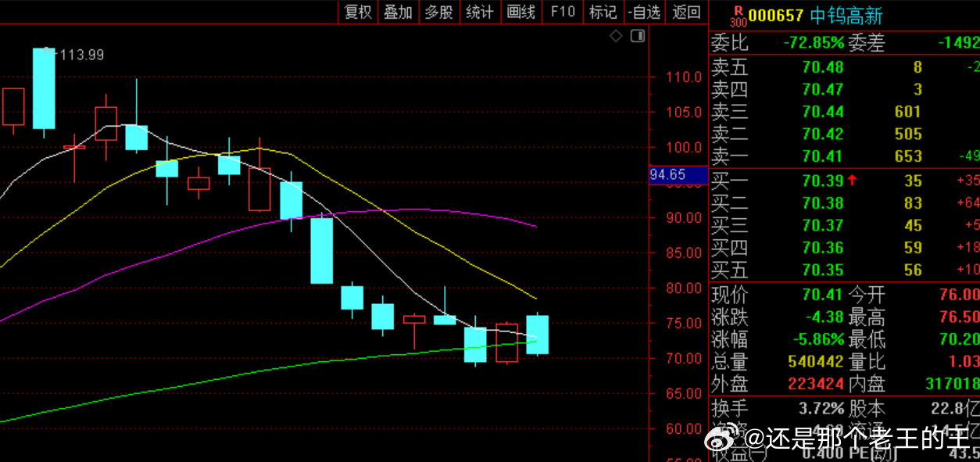Click the red arrow next to 70.39
The image size is (980, 462).
[x=852, y=181]
